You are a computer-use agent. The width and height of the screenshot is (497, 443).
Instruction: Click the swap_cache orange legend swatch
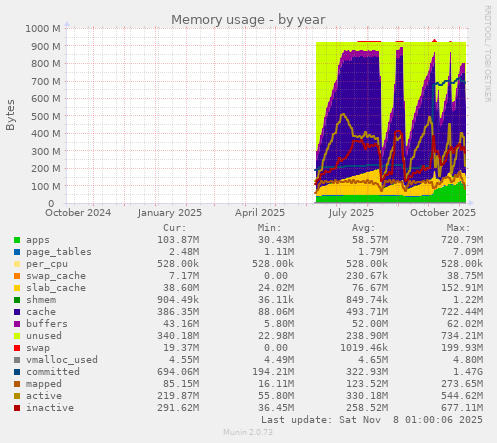tap(17, 276)
